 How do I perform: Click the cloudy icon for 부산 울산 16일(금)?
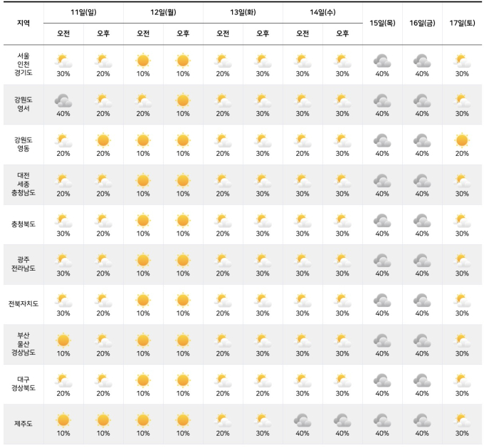click(422, 340)
